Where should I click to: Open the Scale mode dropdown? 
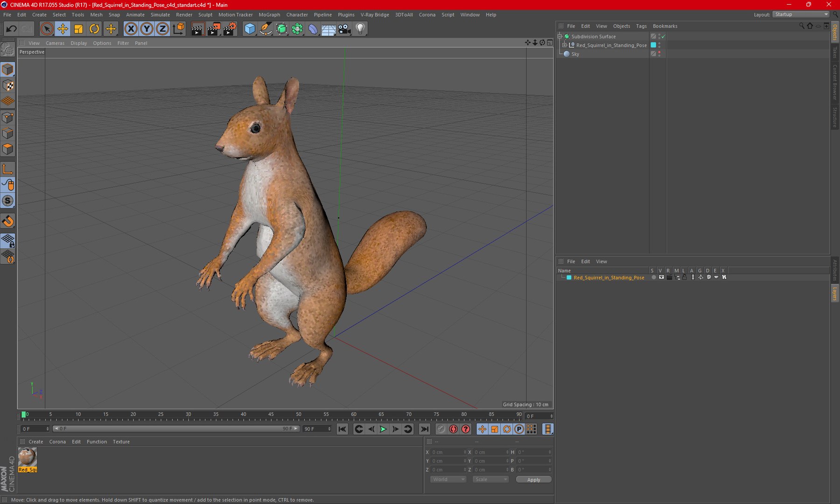tap(490, 479)
